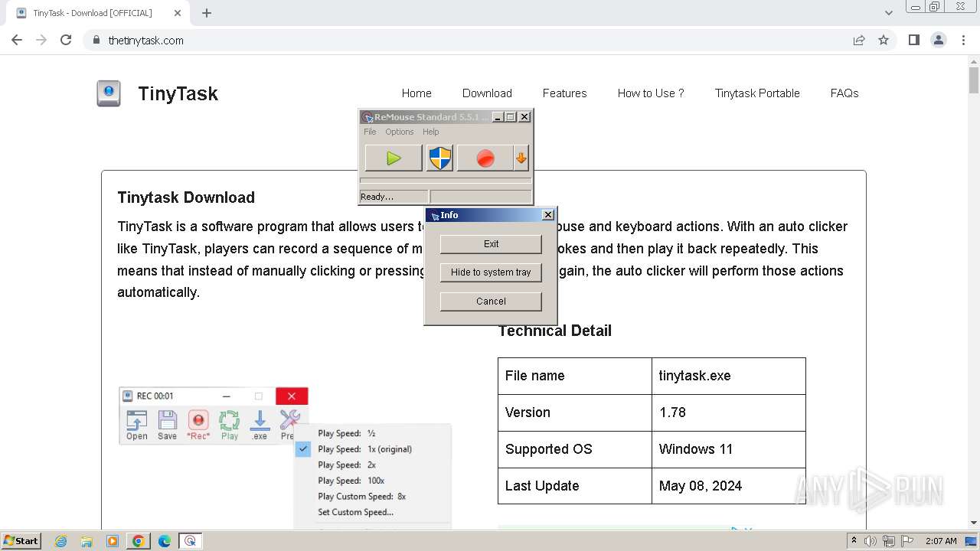
Task: Click the May 08, 2024 cell
Action: click(x=728, y=486)
